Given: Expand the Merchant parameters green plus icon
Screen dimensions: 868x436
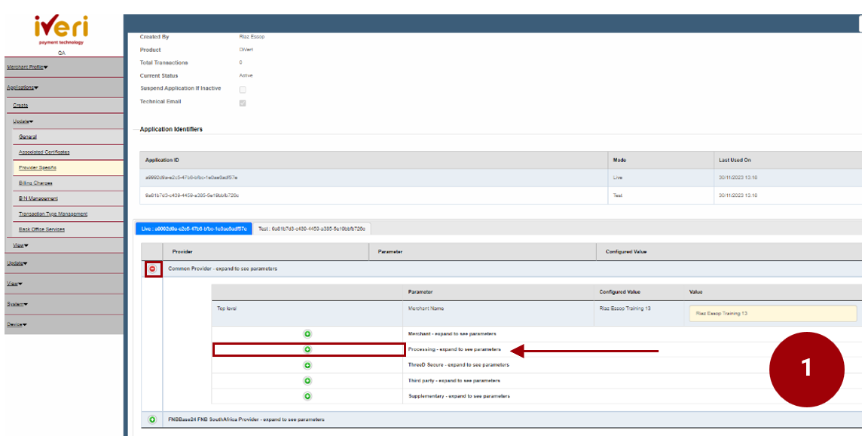Looking at the screenshot, I should tap(307, 333).
